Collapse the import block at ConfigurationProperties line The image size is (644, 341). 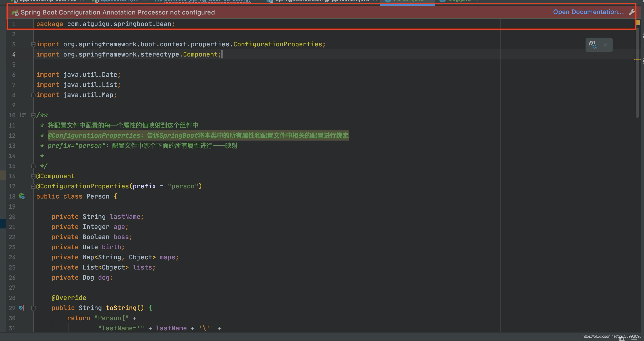pos(33,44)
